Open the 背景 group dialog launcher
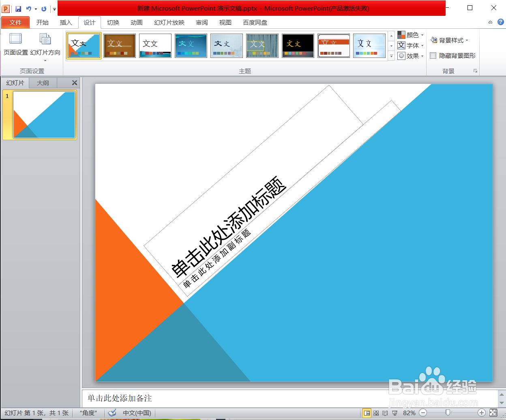 coord(475,71)
